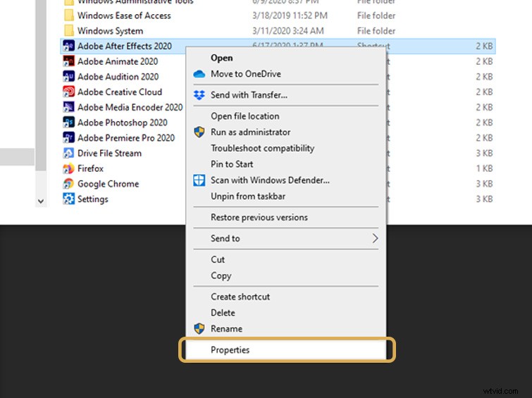Click File folder type for Windows System

coord(376,31)
